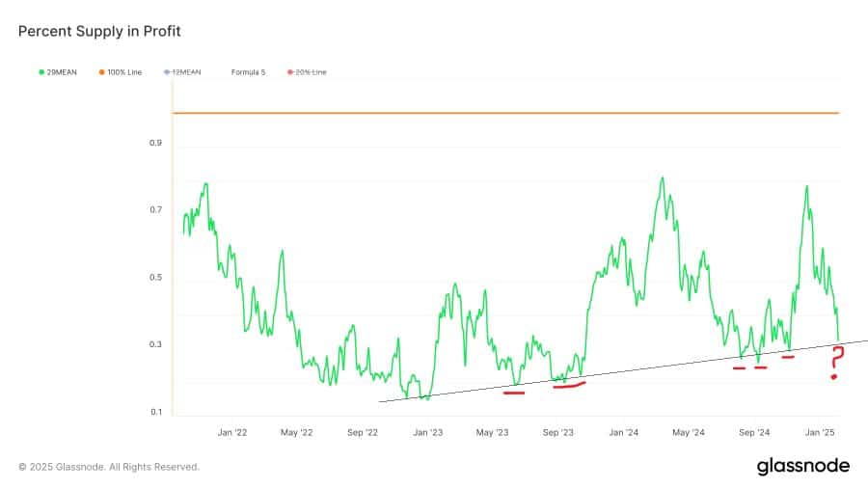
Task: Click the orange horizontal 100% line
Action: 502,113
